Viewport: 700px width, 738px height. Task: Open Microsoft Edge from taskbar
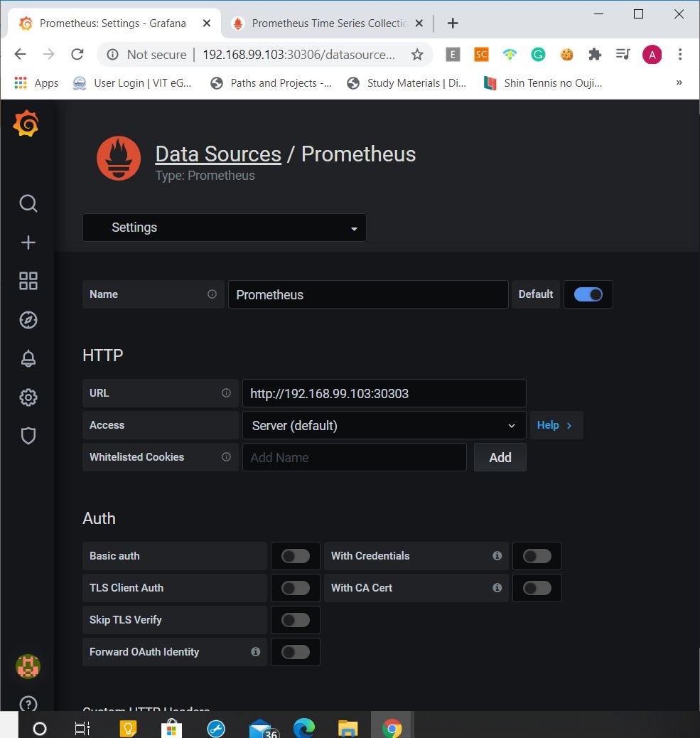304,728
